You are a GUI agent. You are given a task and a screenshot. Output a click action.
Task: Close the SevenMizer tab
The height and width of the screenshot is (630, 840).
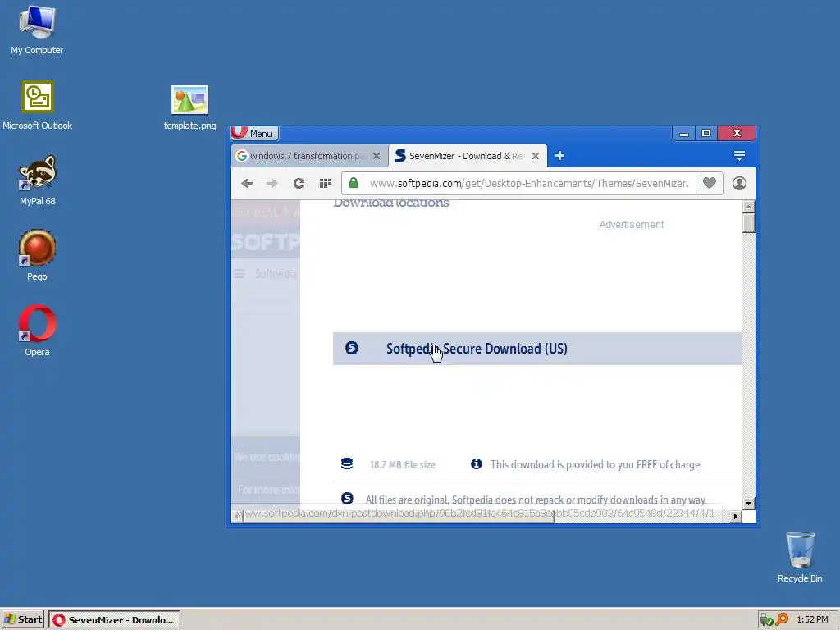coord(535,156)
